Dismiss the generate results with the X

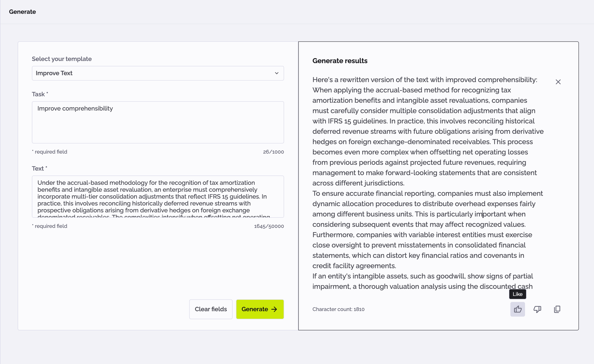point(558,82)
